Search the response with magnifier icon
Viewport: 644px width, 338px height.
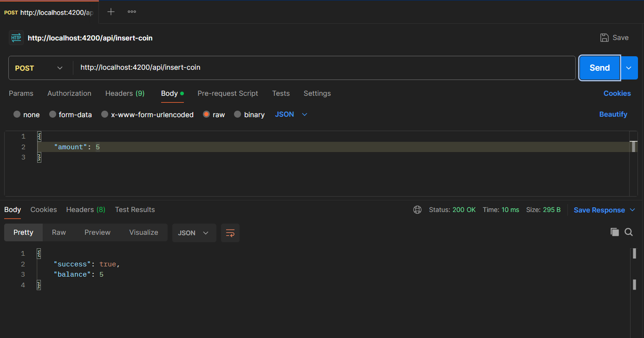(x=629, y=232)
